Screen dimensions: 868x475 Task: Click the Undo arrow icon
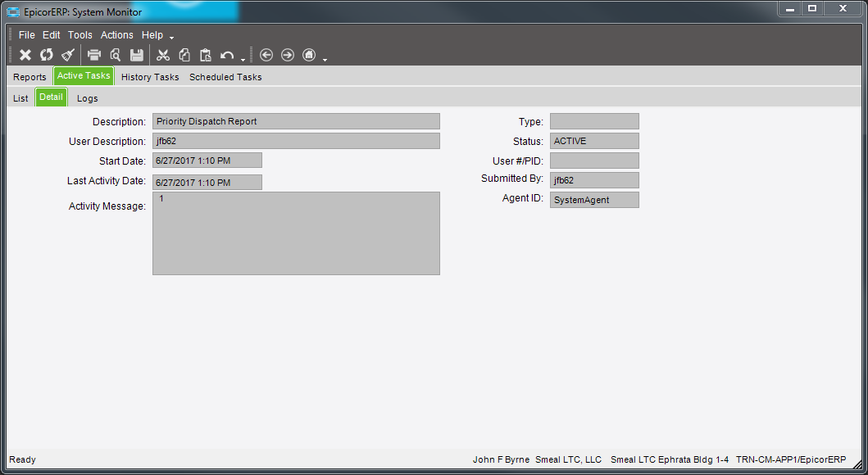pyautogui.click(x=227, y=55)
